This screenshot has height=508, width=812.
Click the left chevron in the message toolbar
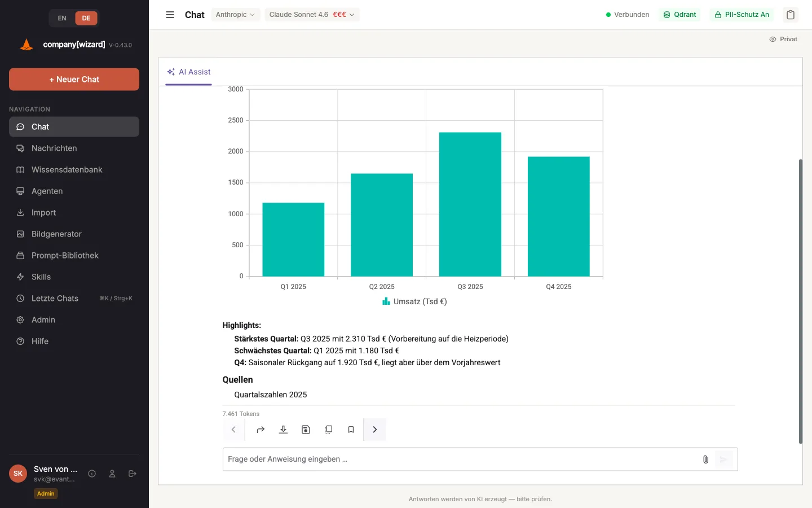click(233, 430)
